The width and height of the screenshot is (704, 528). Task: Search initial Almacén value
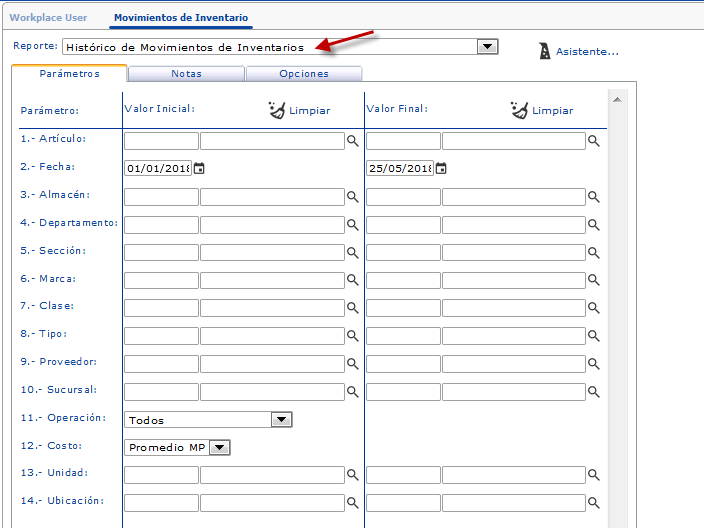pyautogui.click(x=352, y=197)
